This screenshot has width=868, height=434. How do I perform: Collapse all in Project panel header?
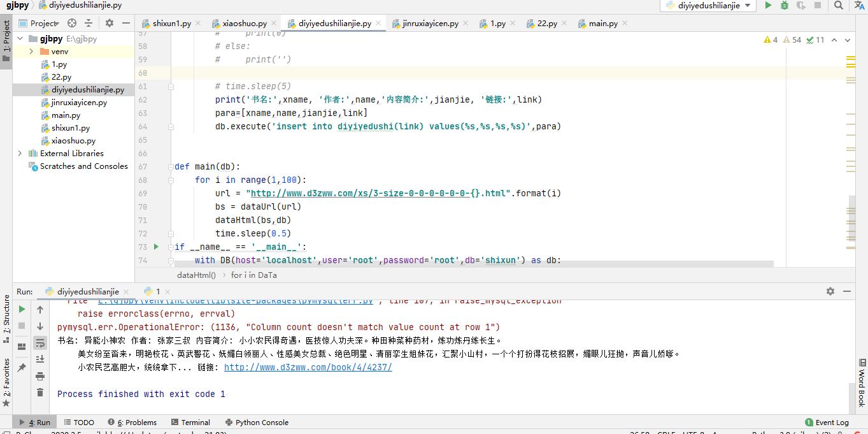[89, 23]
